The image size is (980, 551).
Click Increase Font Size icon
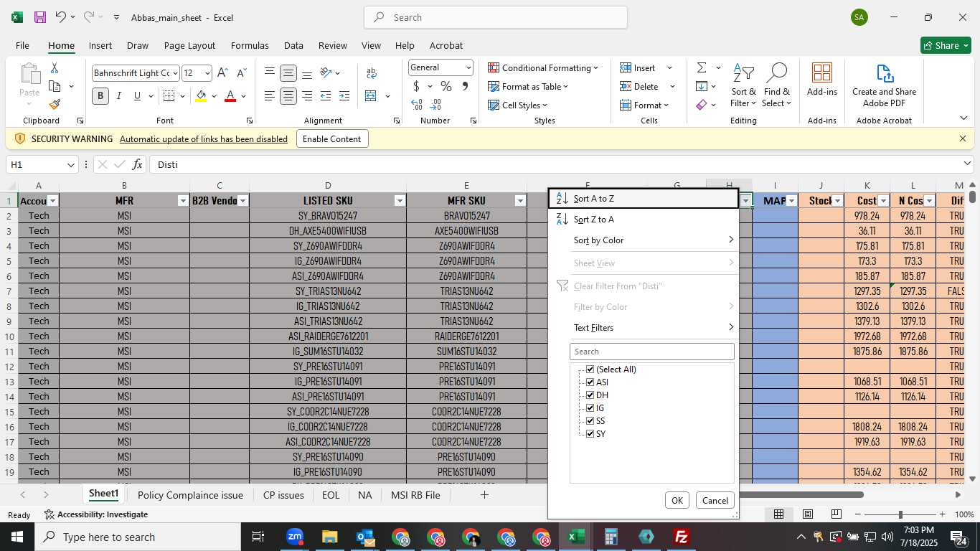pyautogui.click(x=222, y=73)
